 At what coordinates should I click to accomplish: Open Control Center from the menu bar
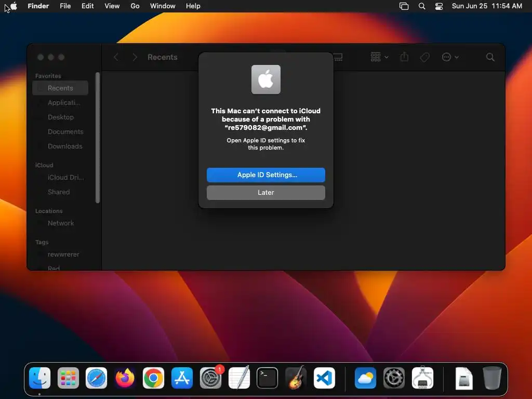coord(439,6)
